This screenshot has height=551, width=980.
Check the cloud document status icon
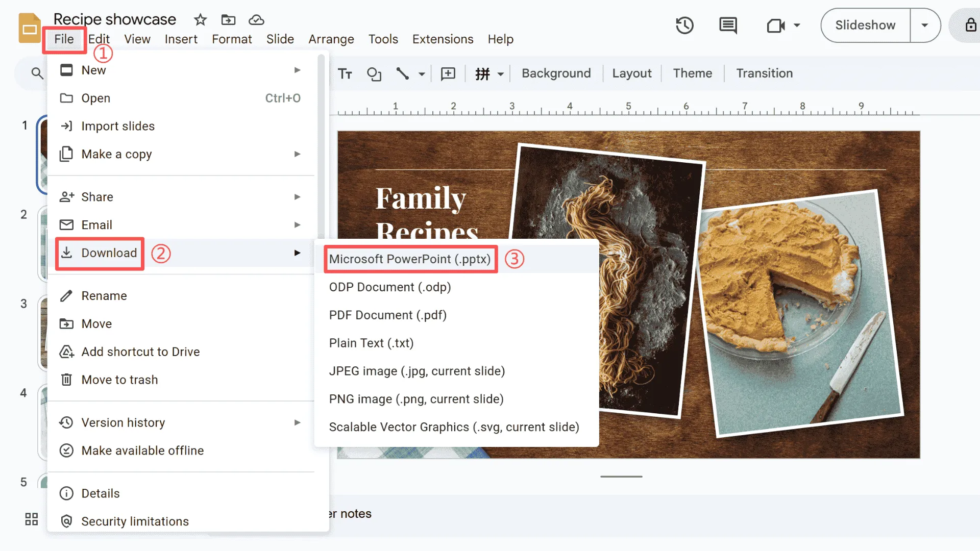click(x=256, y=20)
